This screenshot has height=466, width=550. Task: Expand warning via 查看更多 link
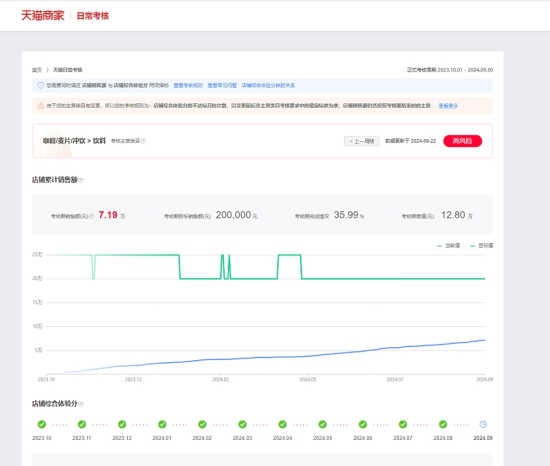(448, 106)
